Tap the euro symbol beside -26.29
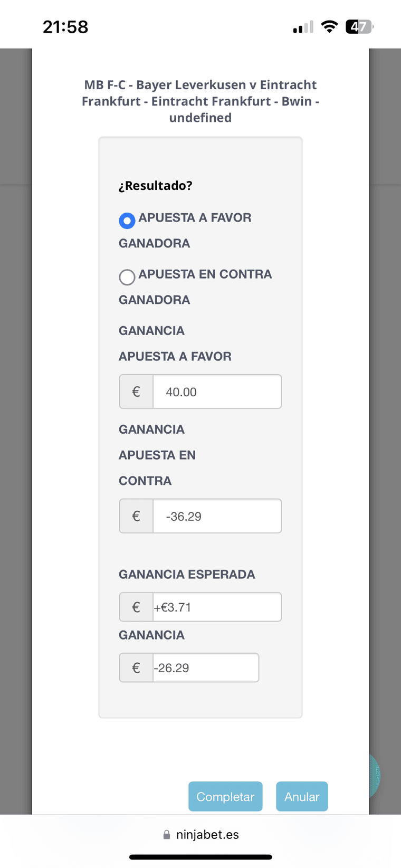Image resolution: width=401 pixels, height=868 pixels. (136, 667)
